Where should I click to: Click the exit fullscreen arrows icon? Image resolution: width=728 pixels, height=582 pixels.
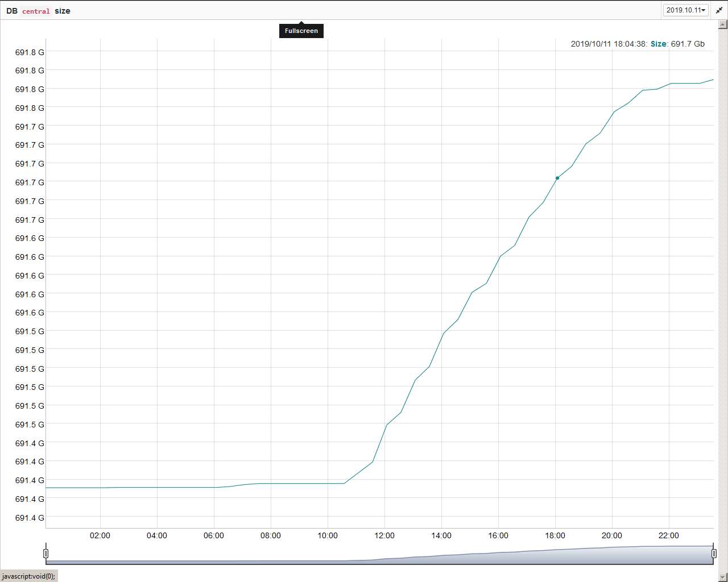pyautogui.click(x=719, y=10)
